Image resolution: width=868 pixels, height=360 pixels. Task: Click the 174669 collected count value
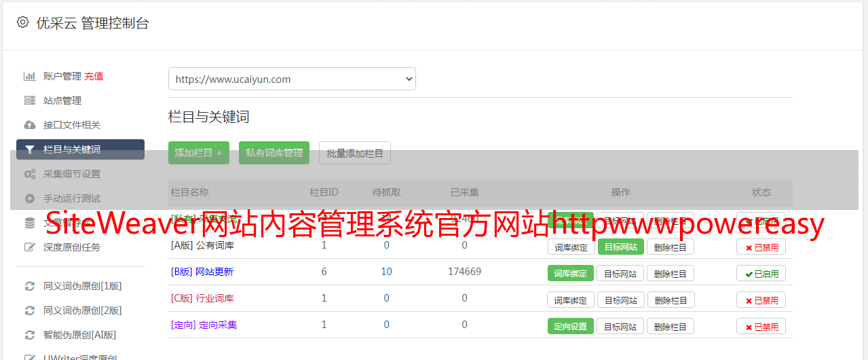(464, 272)
